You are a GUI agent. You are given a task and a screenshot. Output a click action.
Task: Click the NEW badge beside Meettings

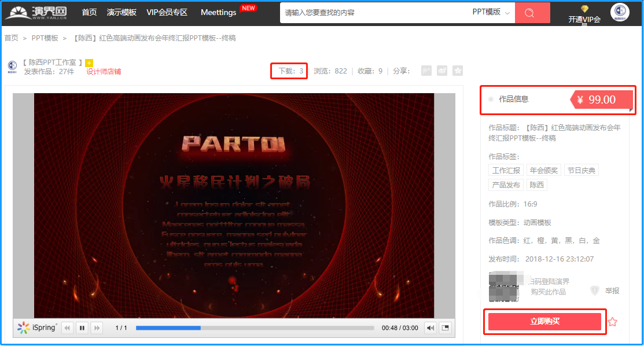coord(248,8)
